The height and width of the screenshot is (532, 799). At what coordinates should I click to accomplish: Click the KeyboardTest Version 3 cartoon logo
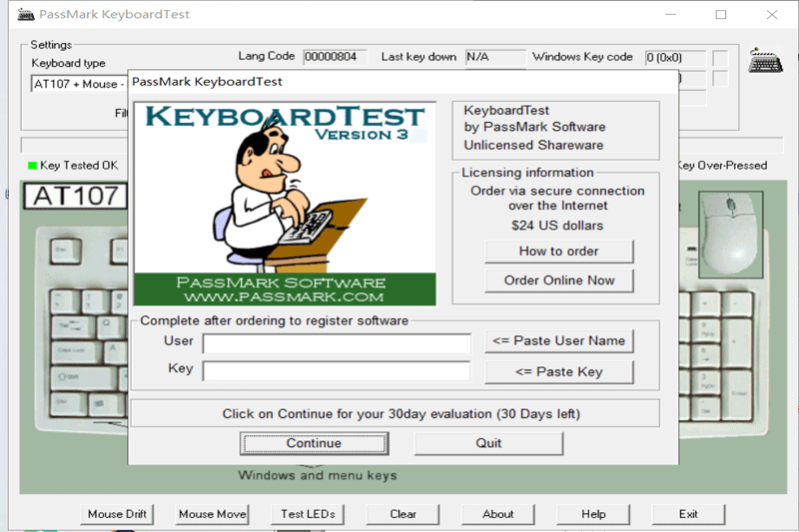tap(285, 204)
